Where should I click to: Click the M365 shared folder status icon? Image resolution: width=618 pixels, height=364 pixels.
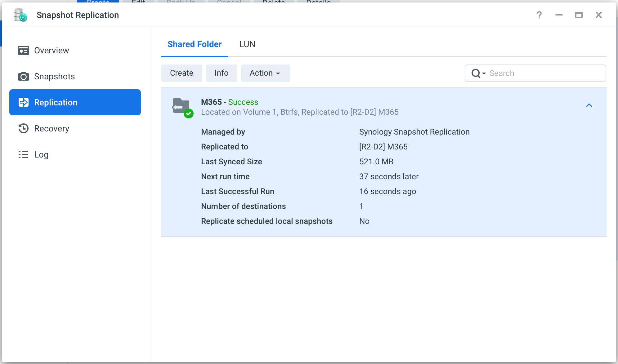pos(182,108)
